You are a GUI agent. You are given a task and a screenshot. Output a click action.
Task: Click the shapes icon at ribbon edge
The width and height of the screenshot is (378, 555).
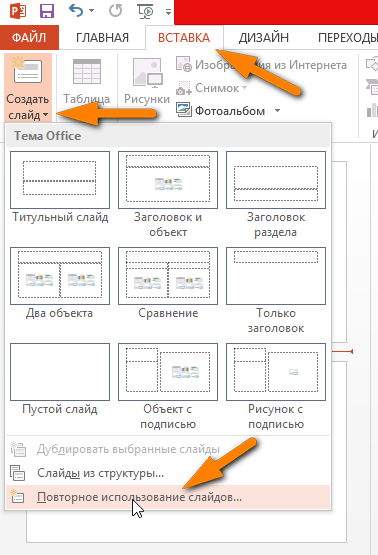[372, 64]
